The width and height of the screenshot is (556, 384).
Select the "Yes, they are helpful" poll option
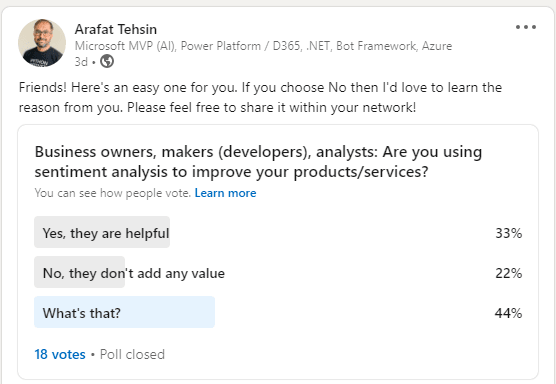(x=278, y=232)
